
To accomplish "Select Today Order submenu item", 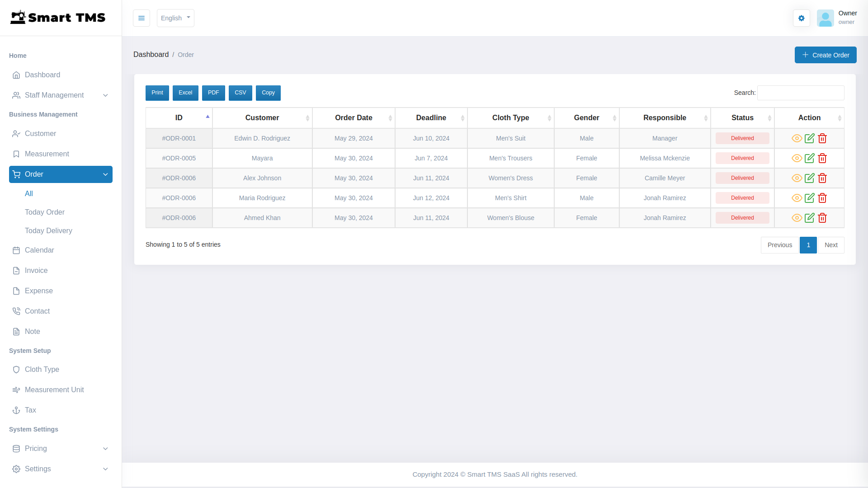I will pyautogui.click(x=45, y=212).
